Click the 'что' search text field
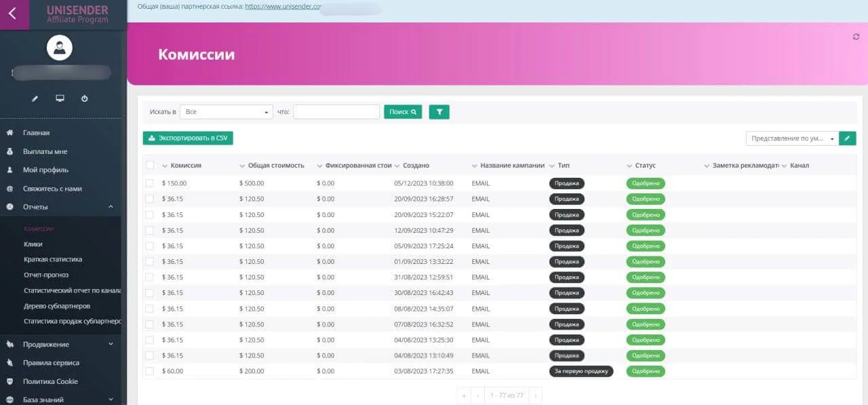 click(x=336, y=112)
